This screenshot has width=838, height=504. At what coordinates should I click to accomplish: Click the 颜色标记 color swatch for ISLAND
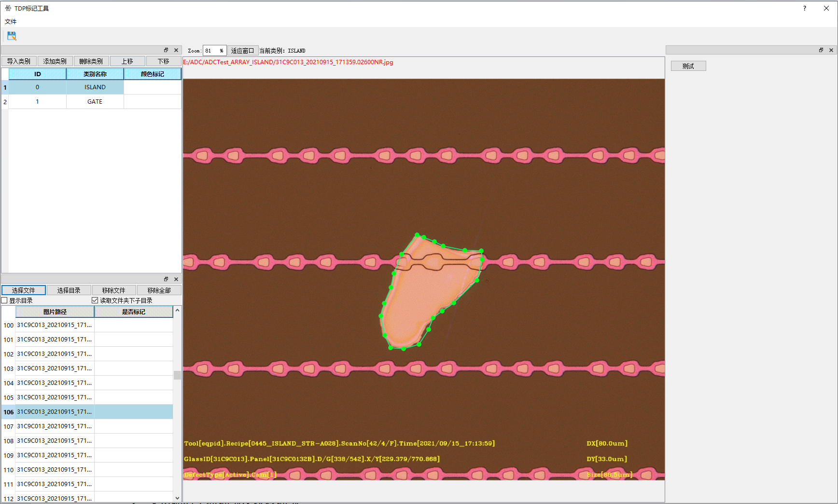pyautogui.click(x=153, y=87)
